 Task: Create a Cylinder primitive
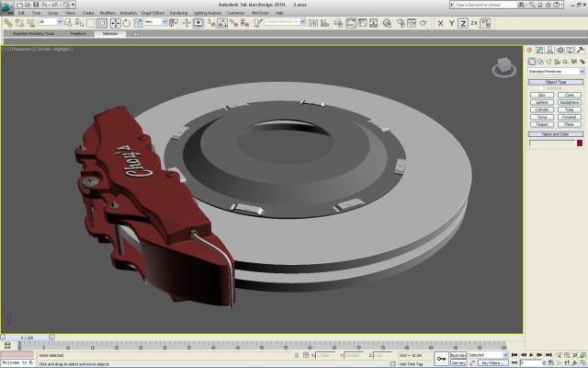click(542, 109)
